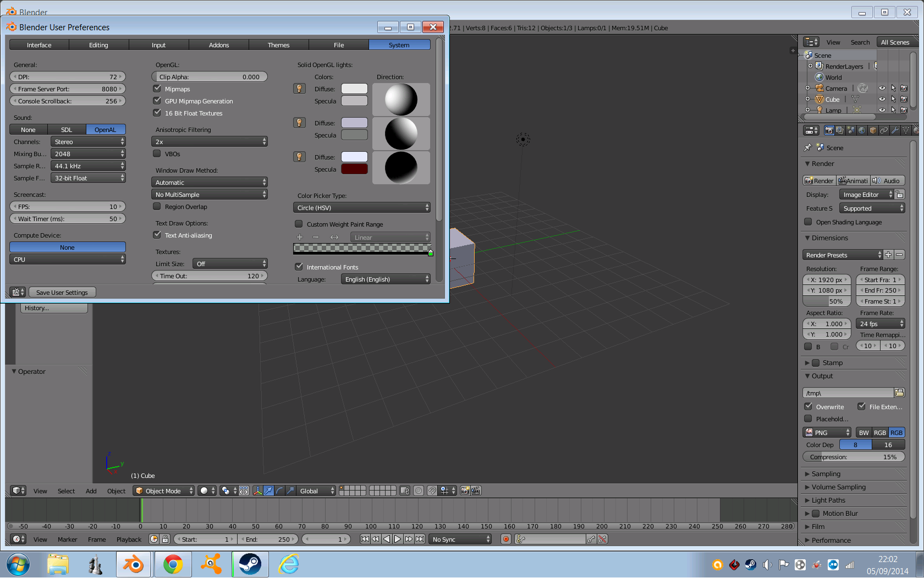Switch to the Themes preferences tab

(279, 45)
